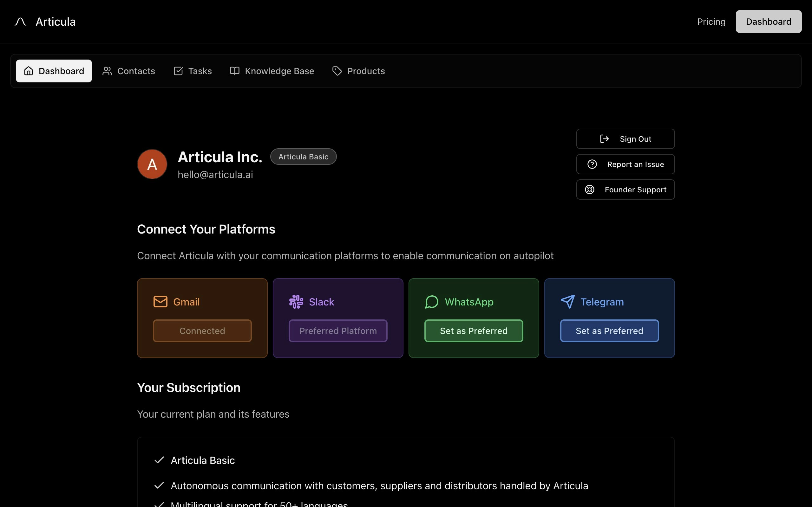Set WhatsApp as Preferred platform

pyautogui.click(x=474, y=331)
